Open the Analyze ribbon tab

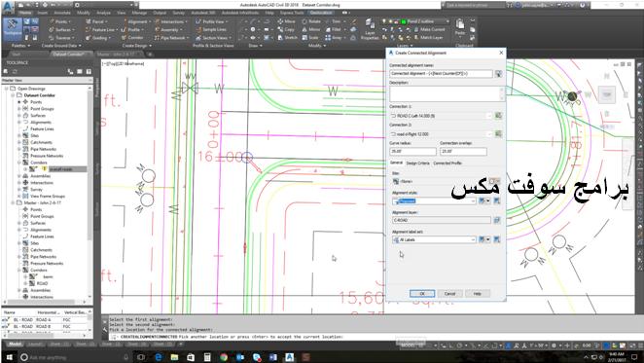click(x=103, y=13)
